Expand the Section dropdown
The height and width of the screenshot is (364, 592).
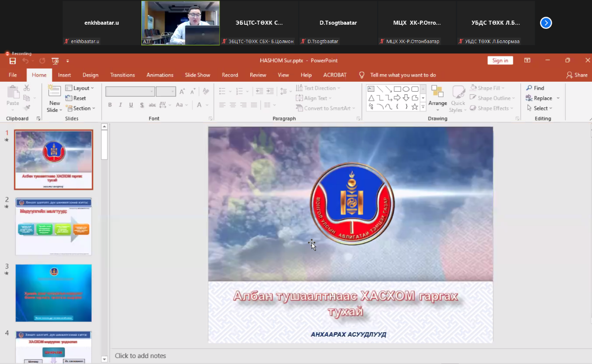coord(80,108)
